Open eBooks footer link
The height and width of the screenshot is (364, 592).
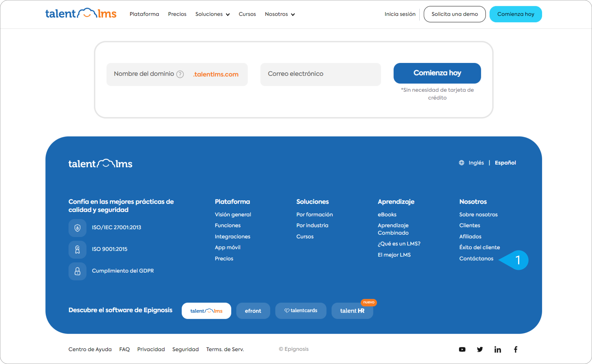387,214
